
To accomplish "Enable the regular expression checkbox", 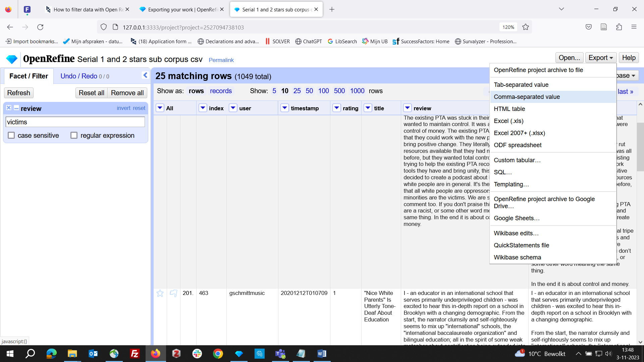I will [74, 135].
